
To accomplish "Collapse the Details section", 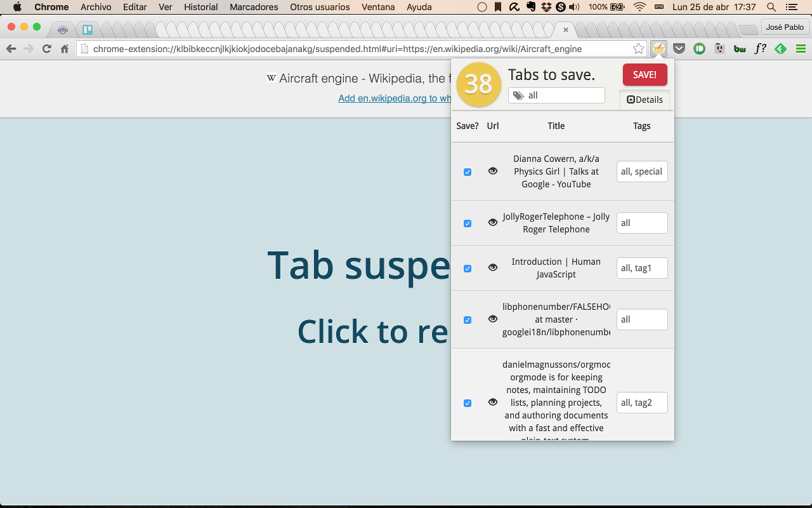I will 645,100.
